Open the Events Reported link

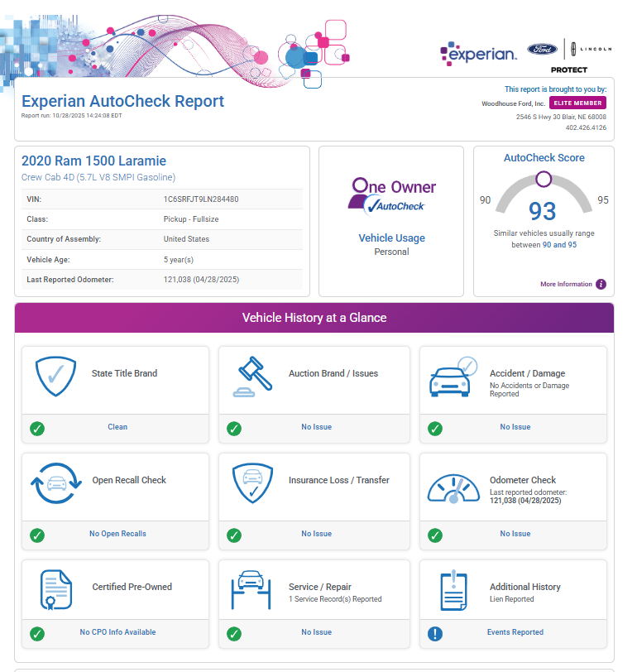click(x=515, y=632)
